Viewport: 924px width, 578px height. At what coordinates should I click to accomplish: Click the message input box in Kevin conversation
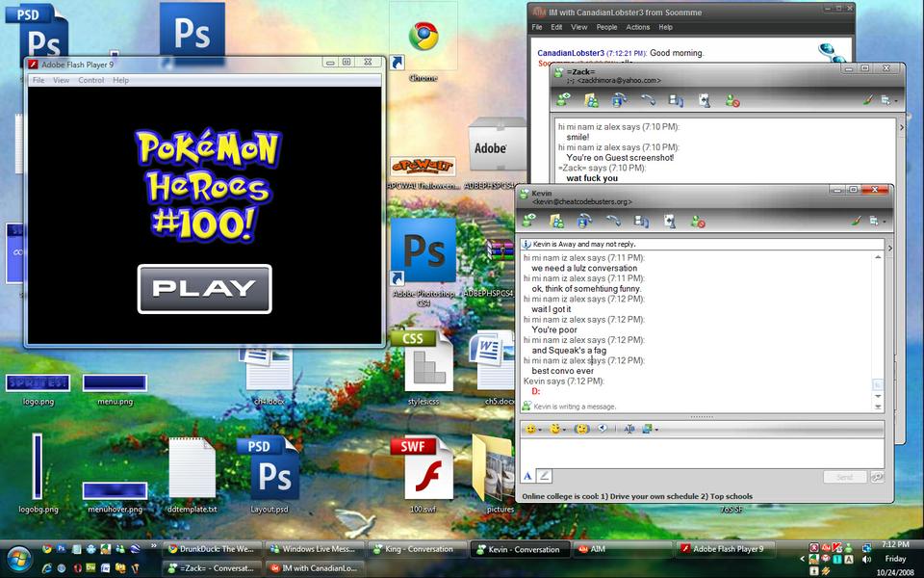coord(702,453)
